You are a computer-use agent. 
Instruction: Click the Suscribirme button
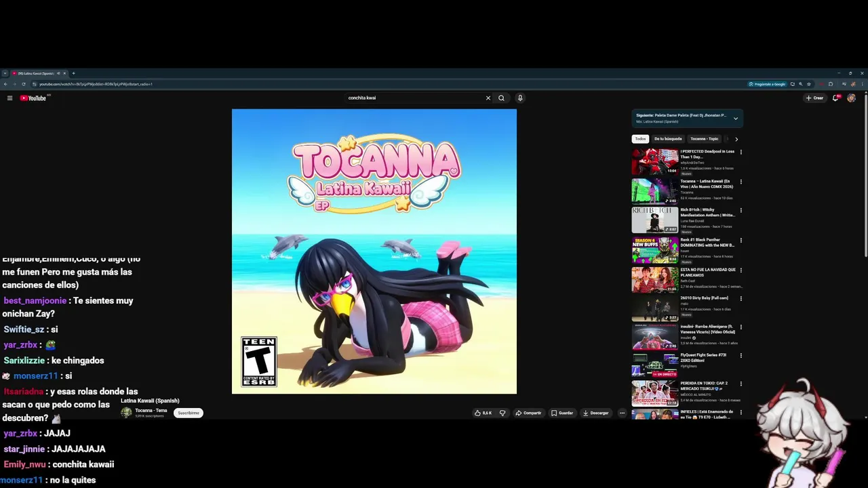[x=189, y=413]
